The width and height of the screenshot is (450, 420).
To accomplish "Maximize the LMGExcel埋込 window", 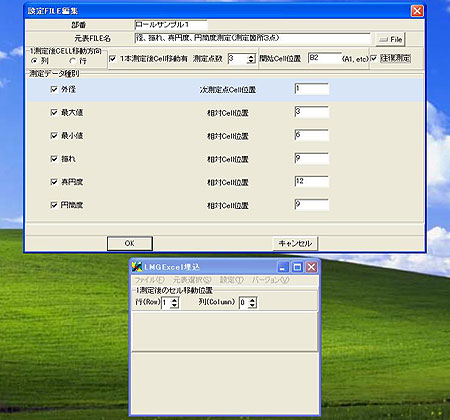I will point(297,267).
